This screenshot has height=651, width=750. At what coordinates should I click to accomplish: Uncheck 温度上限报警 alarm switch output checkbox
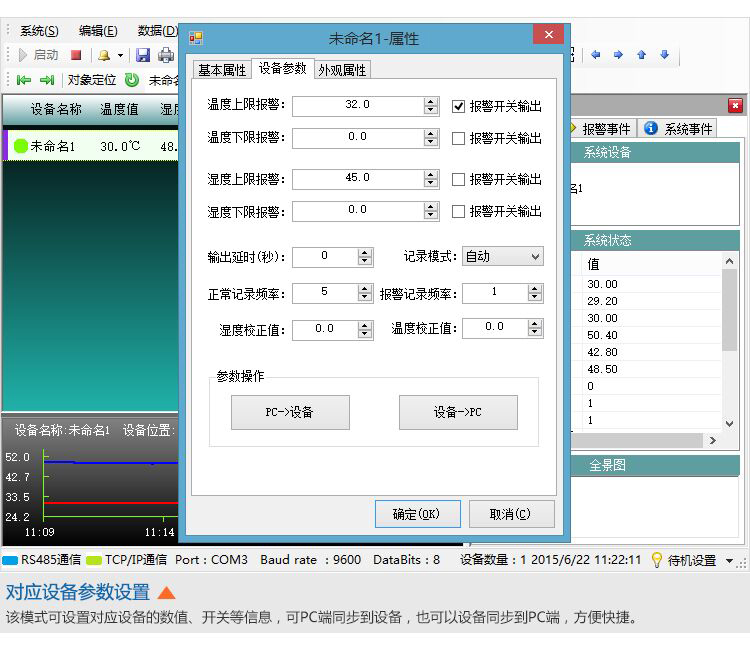[x=458, y=106]
